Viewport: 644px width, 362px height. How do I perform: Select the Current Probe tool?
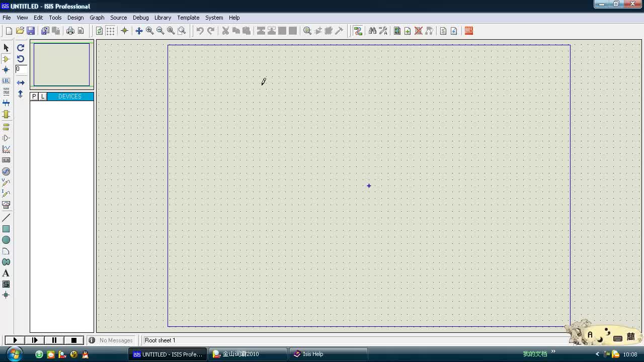coord(6,194)
